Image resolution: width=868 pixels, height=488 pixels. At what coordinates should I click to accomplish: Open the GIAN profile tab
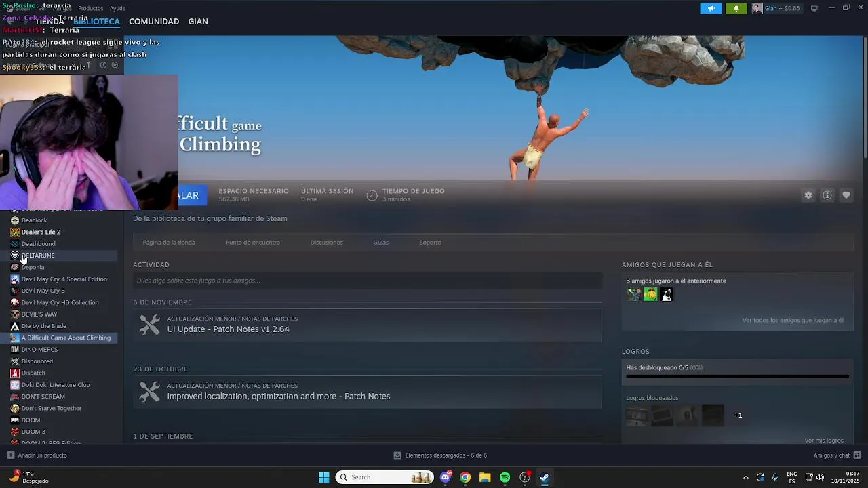pyautogui.click(x=198, y=22)
